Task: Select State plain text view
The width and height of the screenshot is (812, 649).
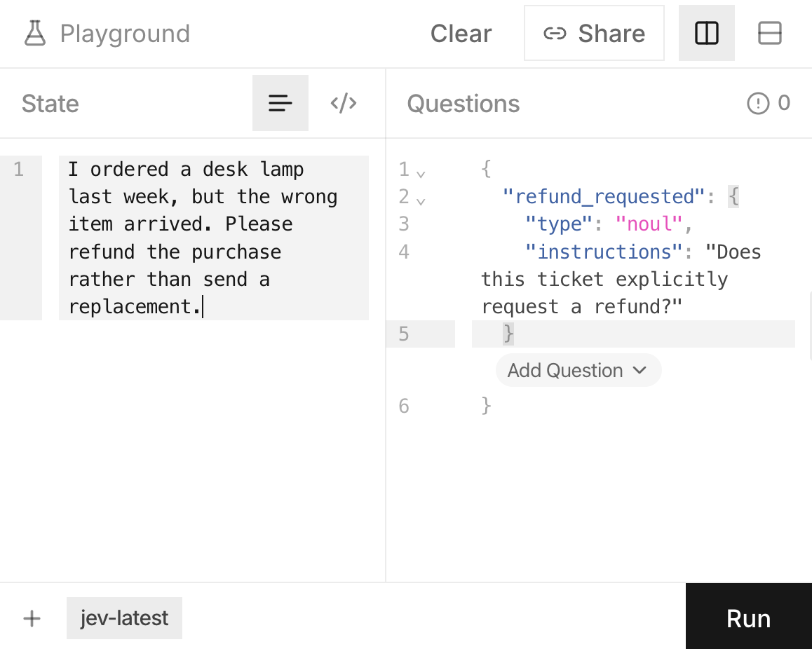Action: coord(280,103)
